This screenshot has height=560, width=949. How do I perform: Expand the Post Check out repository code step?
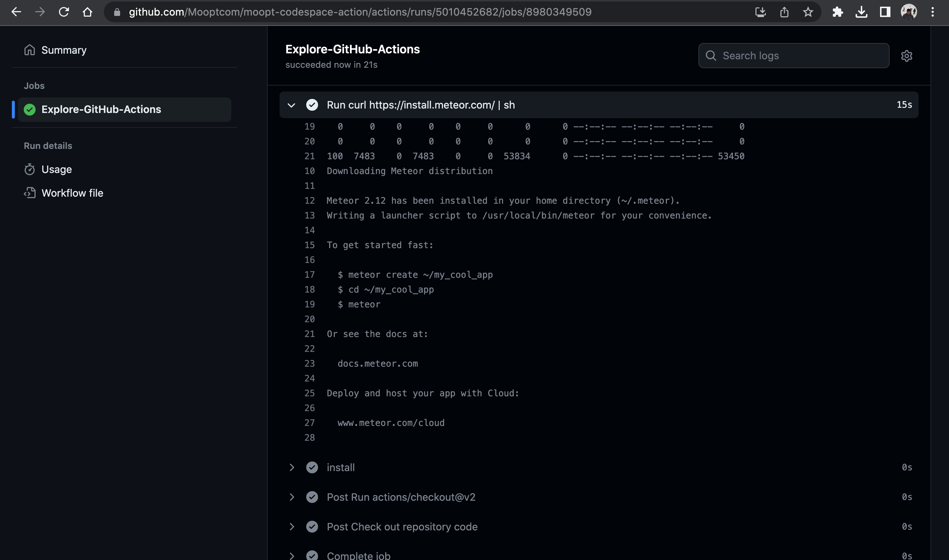click(291, 526)
